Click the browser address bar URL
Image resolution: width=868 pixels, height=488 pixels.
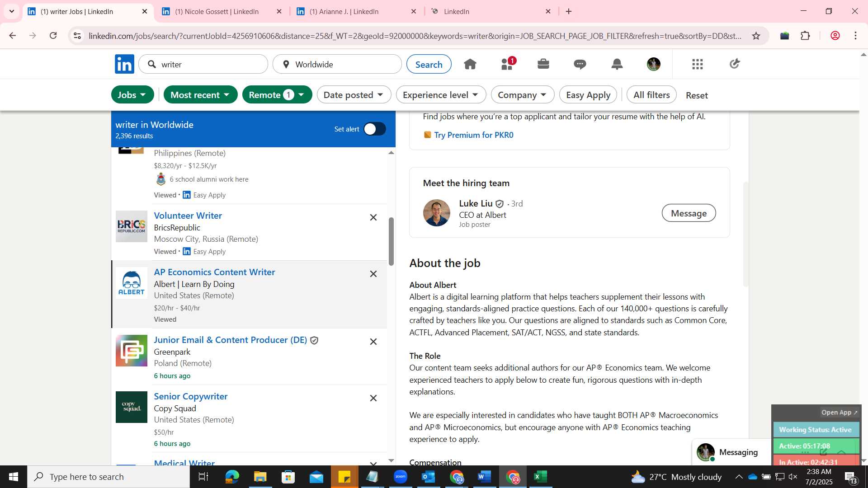pyautogui.click(x=415, y=36)
